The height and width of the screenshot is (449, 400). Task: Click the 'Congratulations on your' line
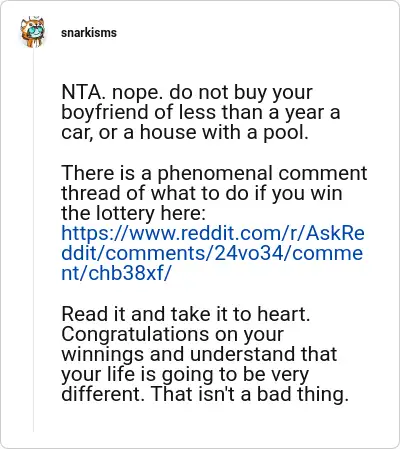172,334
